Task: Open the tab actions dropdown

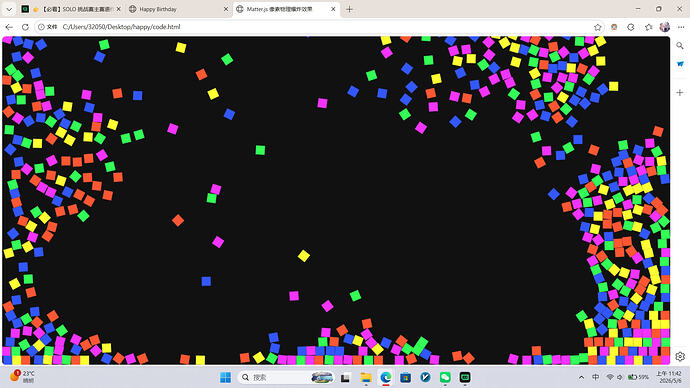Action: 9,9
